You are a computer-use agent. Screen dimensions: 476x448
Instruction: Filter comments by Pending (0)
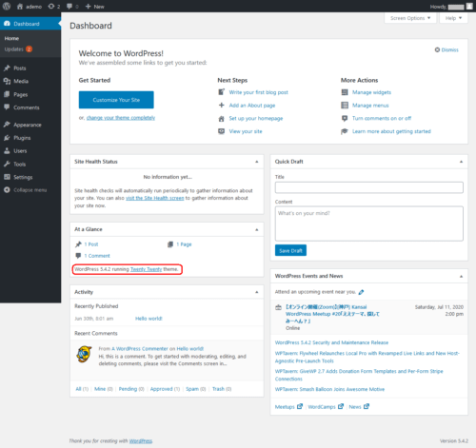click(x=131, y=389)
